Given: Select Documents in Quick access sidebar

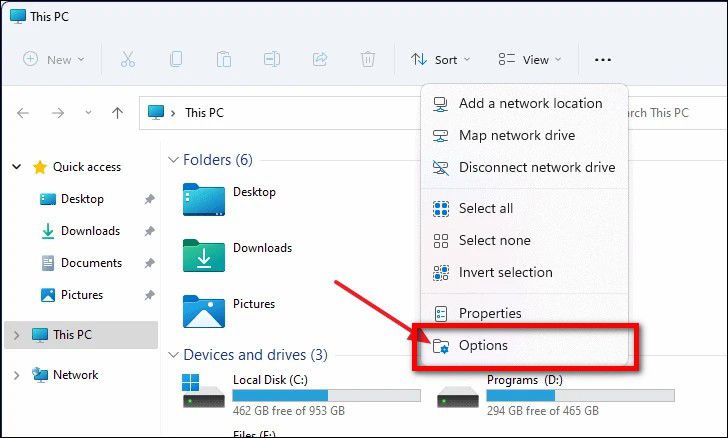Looking at the screenshot, I should point(91,263).
